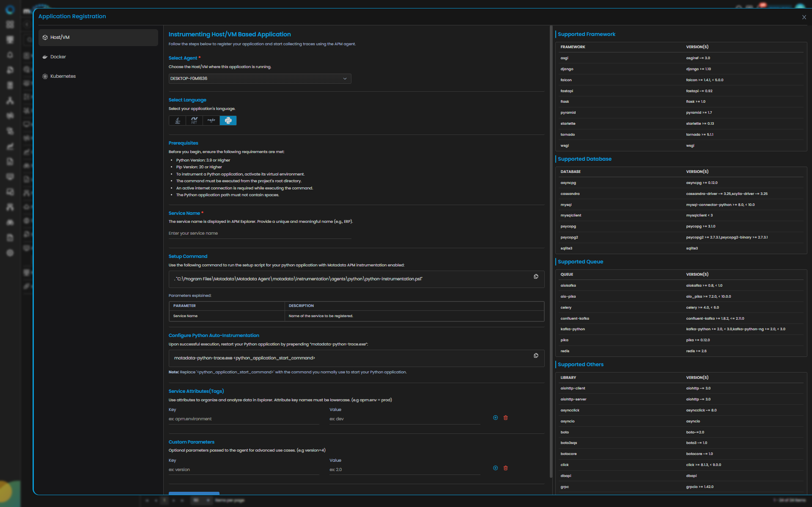Add a new Custom Parameters row

495,468
